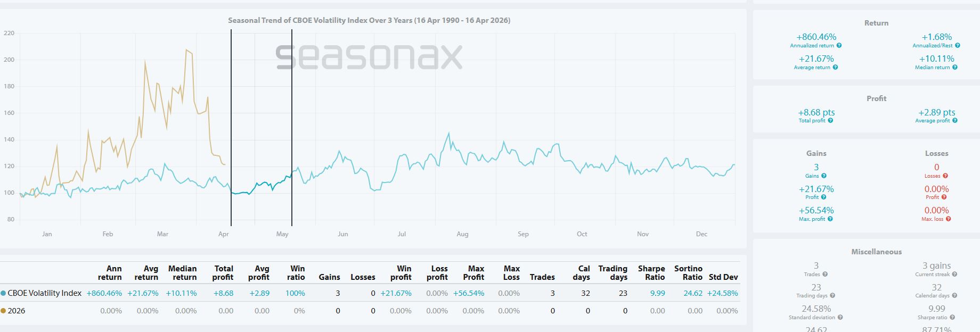
Task: Click help icon next to Calendar days
Action: [x=954, y=296]
